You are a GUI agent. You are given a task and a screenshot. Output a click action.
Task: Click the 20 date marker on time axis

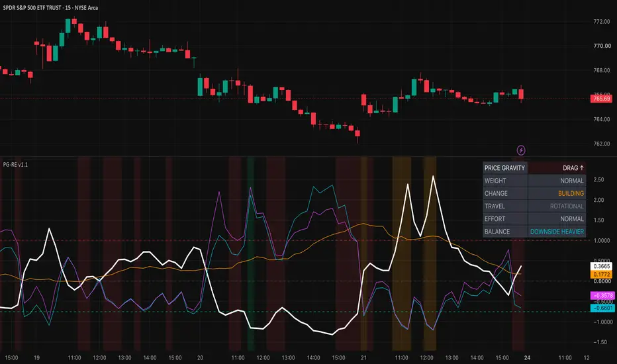200,357
